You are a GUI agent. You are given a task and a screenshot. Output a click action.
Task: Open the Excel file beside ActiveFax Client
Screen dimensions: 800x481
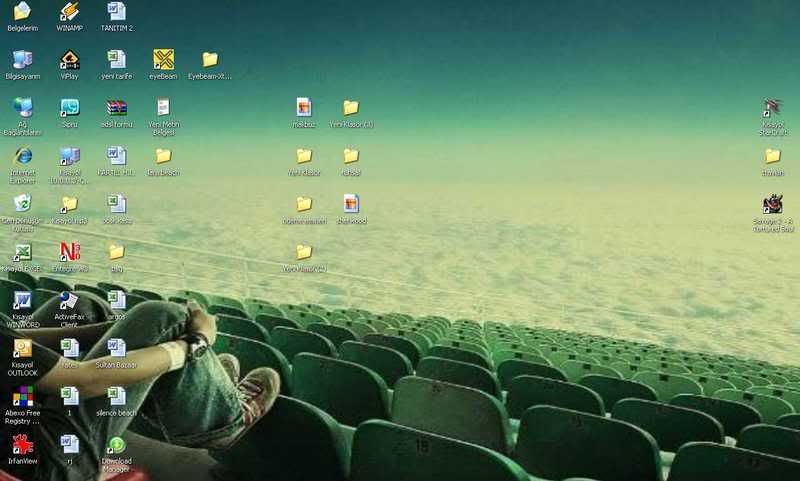[116, 300]
